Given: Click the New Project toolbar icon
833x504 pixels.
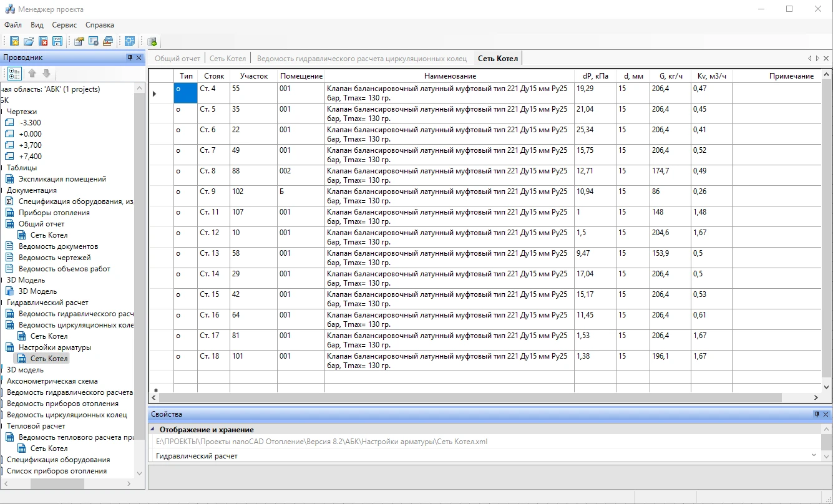Looking at the screenshot, I should 14,41.
